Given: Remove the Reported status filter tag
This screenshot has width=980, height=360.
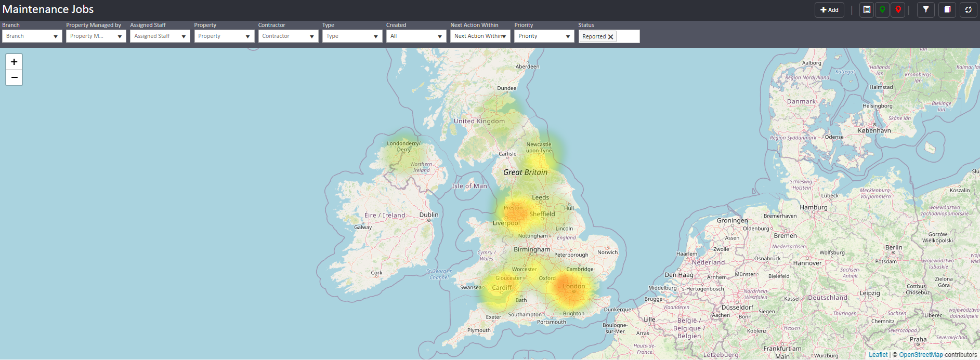Looking at the screenshot, I should (x=611, y=37).
